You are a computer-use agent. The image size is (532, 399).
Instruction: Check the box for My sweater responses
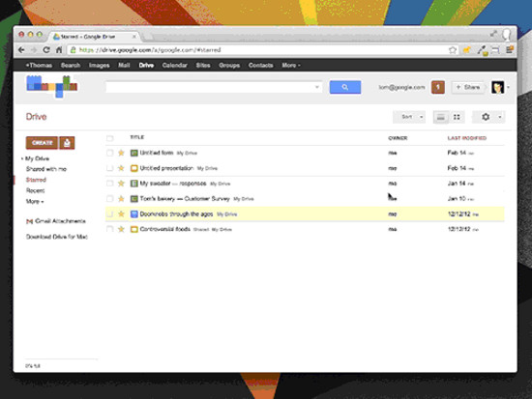coord(109,184)
